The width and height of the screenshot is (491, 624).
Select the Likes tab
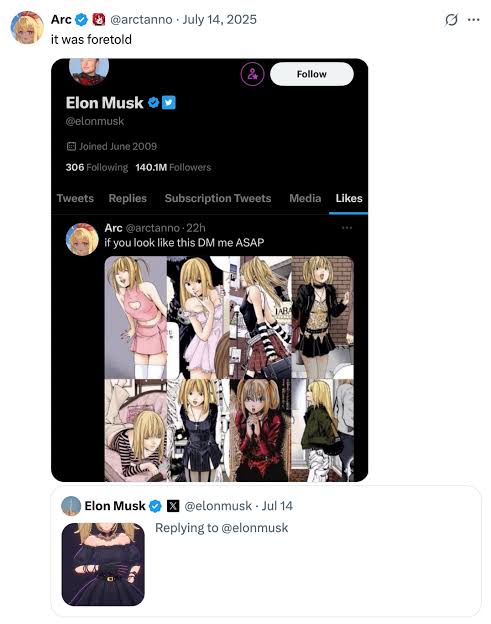coord(349,198)
